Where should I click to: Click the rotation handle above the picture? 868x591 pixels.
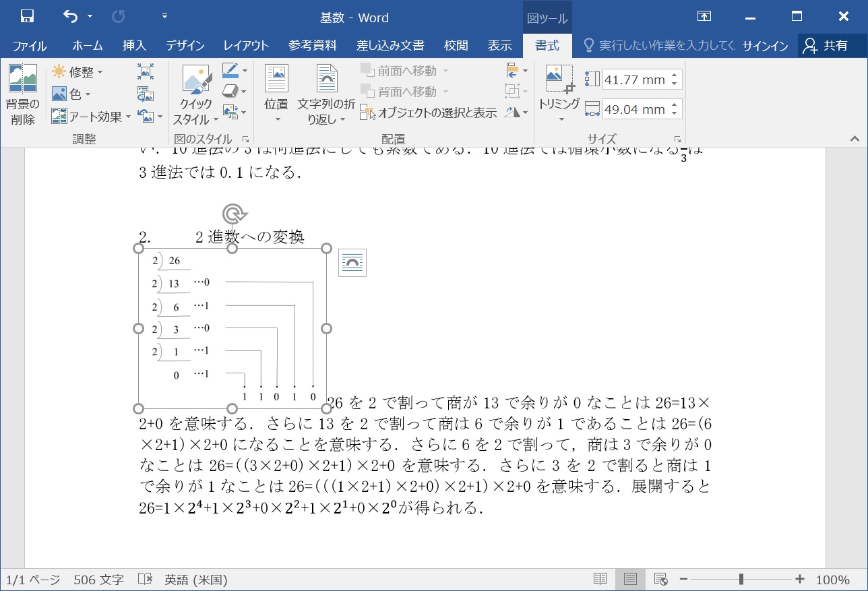pos(232,214)
